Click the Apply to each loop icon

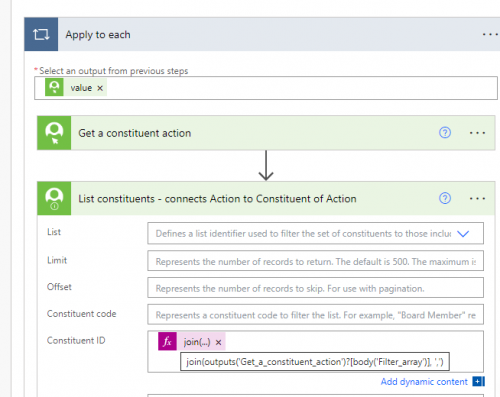41,34
